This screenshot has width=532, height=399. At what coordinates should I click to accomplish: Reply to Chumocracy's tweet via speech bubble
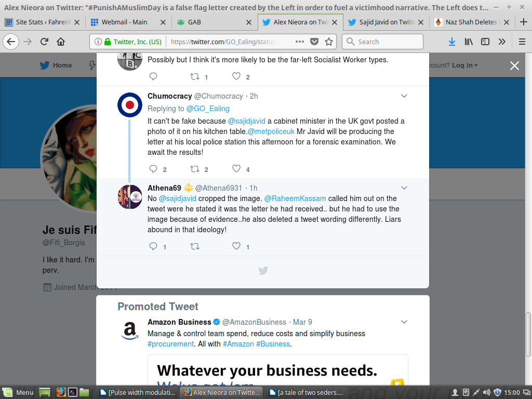tap(153, 169)
